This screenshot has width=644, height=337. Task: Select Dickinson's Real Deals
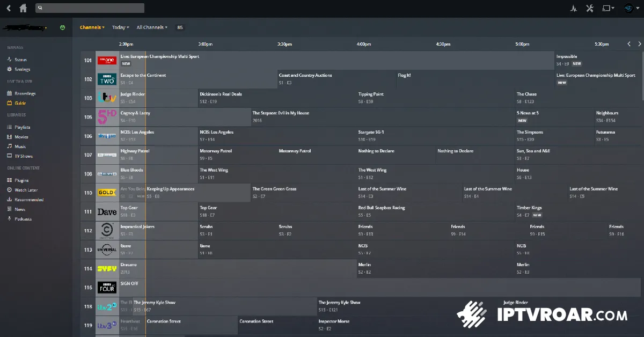tap(277, 98)
